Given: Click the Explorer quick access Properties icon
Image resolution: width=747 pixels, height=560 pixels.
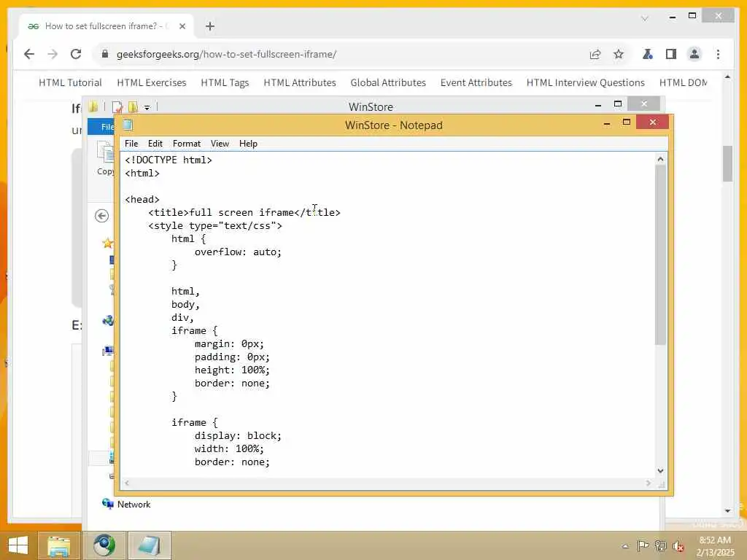Looking at the screenshot, I should click(117, 106).
